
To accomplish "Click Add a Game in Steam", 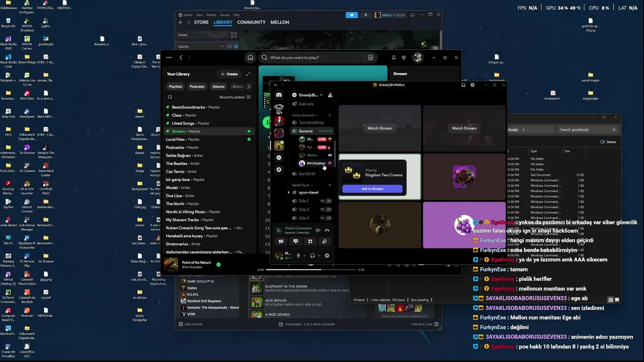I will click(x=191, y=324).
